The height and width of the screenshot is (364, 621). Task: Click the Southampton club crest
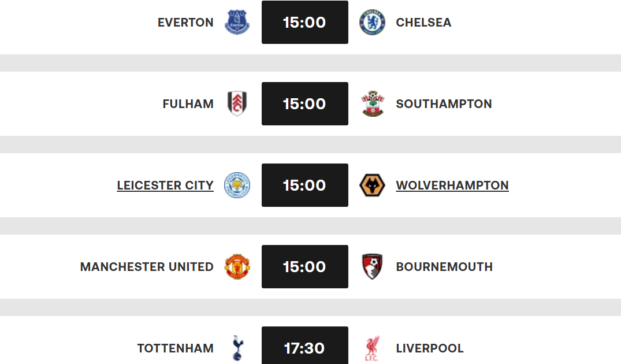(372, 104)
